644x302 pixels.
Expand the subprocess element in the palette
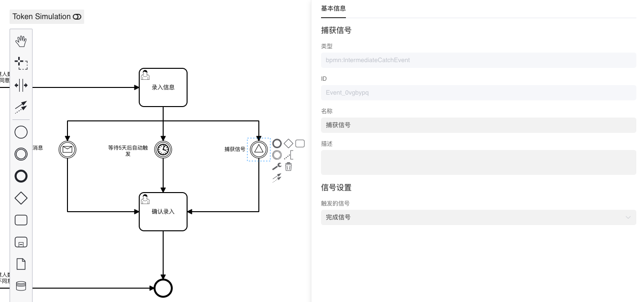click(21, 242)
